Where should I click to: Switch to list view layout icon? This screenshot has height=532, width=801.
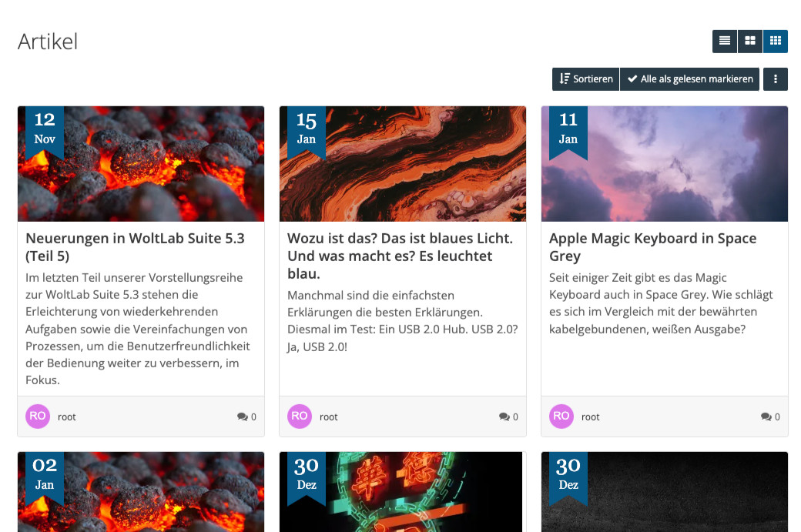tap(725, 41)
